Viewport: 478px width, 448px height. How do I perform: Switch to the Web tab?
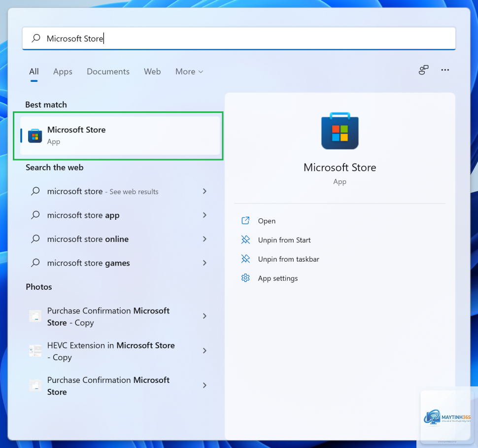tap(152, 71)
